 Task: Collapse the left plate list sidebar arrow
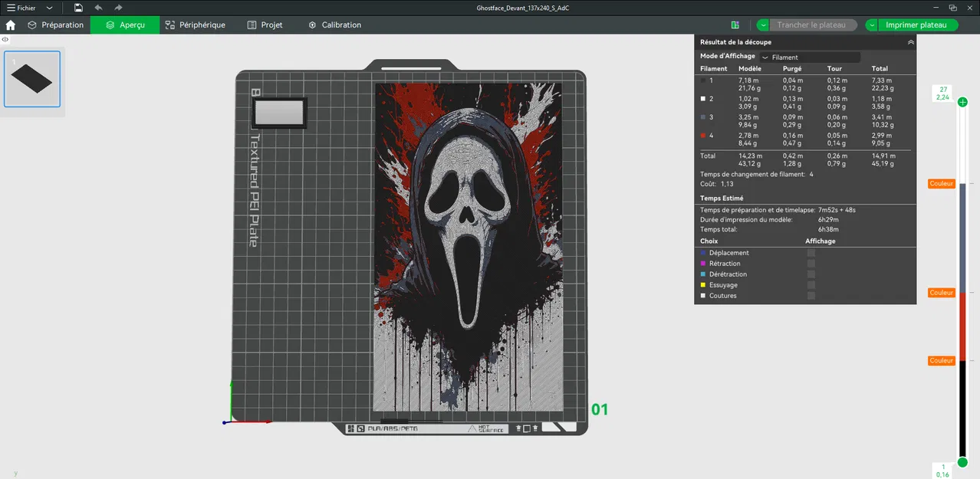5,38
